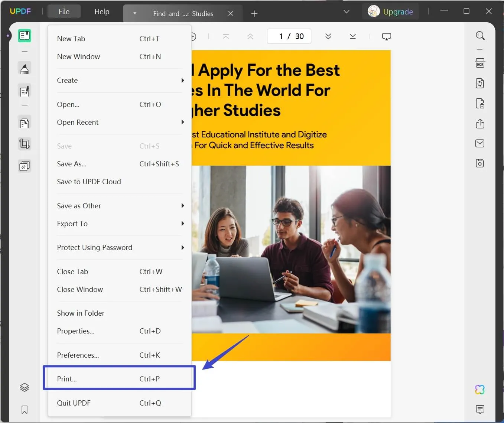
Task: Expand the Create submenu
Action: point(120,81)
